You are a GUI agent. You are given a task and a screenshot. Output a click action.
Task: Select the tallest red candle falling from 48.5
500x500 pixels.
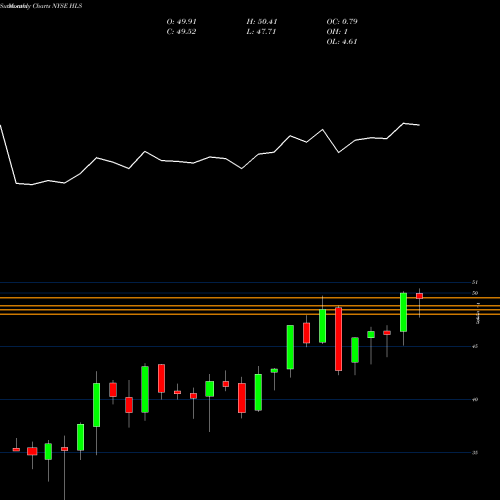point(339,339)
